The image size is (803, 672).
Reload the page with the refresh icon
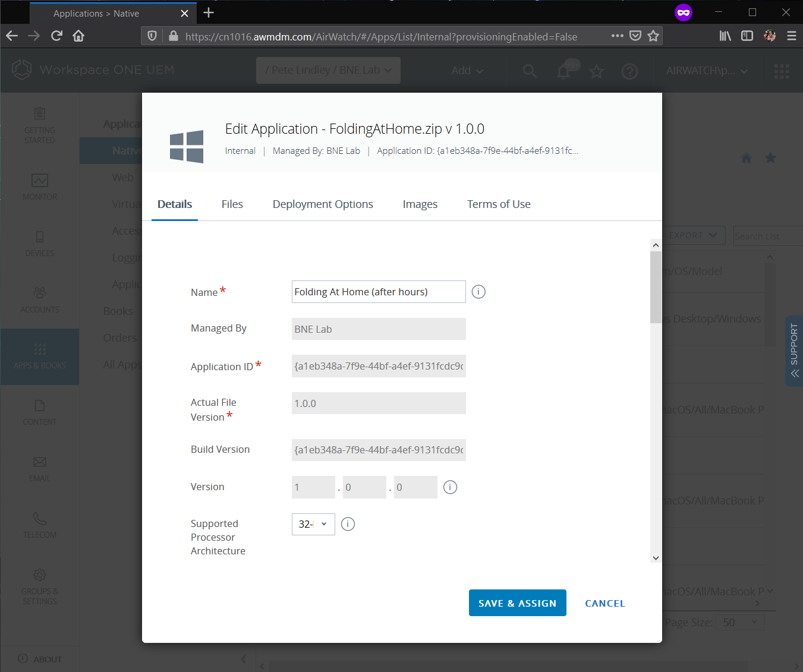coord(56,36)
